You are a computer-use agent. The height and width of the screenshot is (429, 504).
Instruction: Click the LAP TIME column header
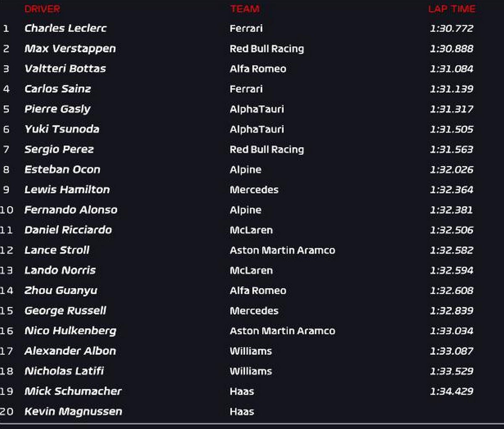coord(451,9)
